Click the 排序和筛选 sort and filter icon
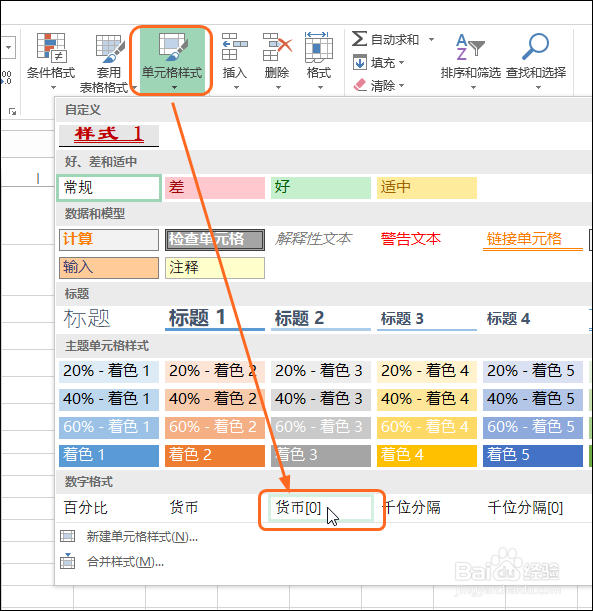Image resolution: width=593 pixels, height=611 pixels. tap(470, 47)
